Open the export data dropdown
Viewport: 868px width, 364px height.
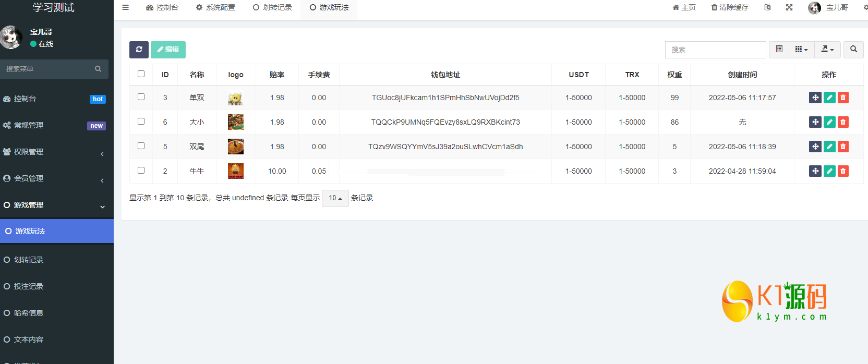(x=828, y=50)
